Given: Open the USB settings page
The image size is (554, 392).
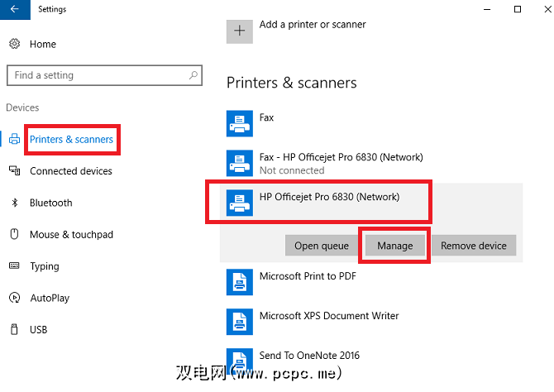Looking at the screenshot, I should (39, 329).
